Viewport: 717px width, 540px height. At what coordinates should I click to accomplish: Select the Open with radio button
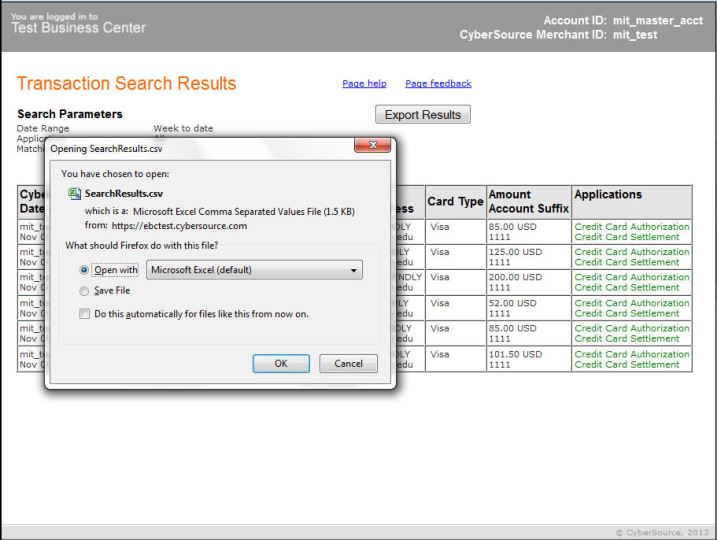coord(83,270)
